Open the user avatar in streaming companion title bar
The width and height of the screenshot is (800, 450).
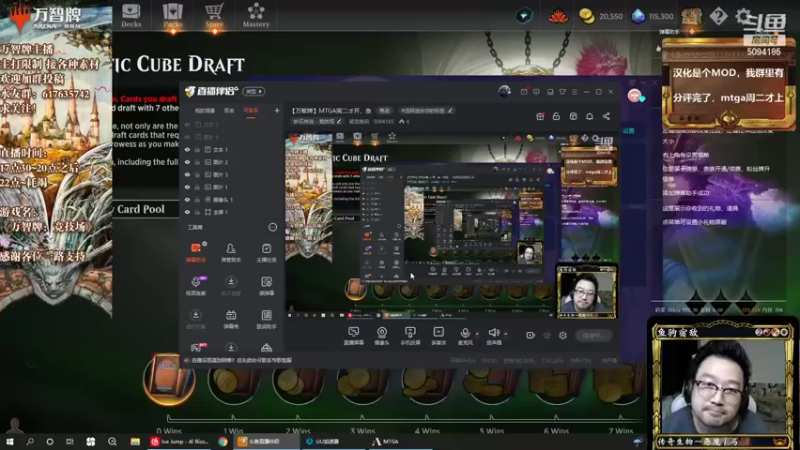[x=504, y=91]
